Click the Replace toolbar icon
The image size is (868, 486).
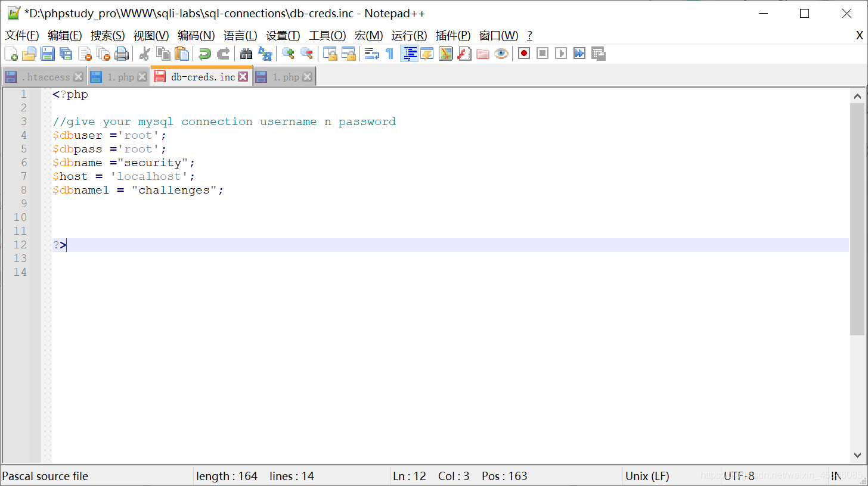(265, 54)
